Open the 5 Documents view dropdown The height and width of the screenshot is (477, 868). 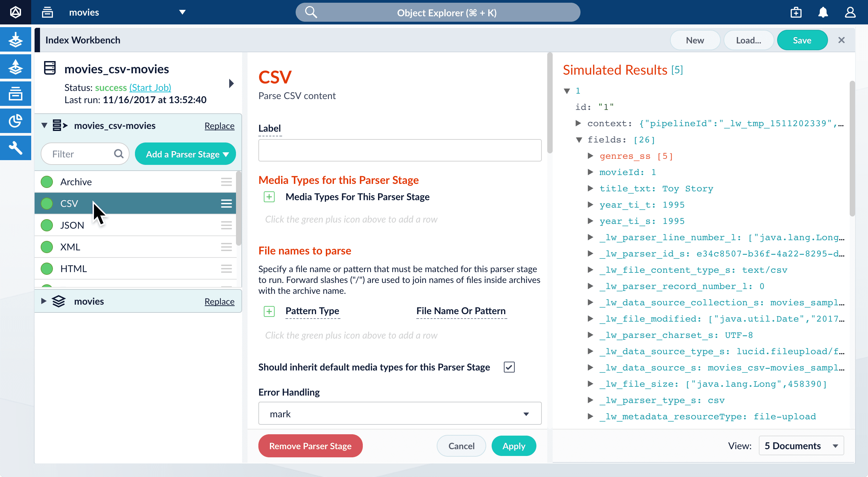[801, 446]
